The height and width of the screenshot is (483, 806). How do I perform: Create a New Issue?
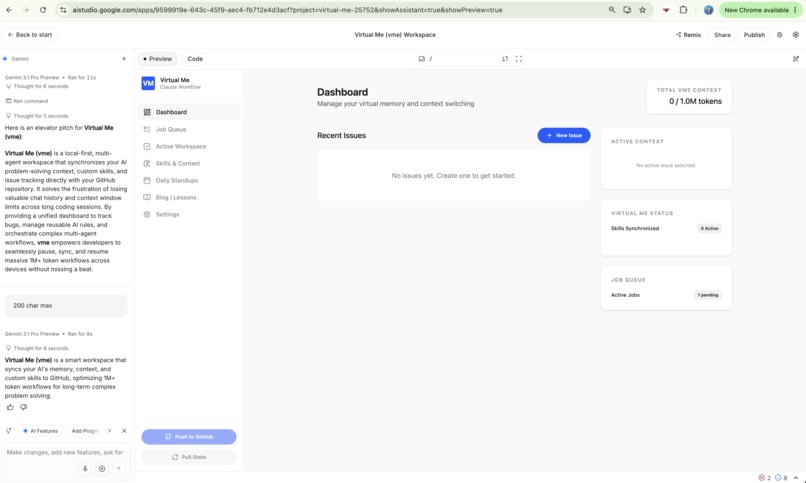[564, 135]
